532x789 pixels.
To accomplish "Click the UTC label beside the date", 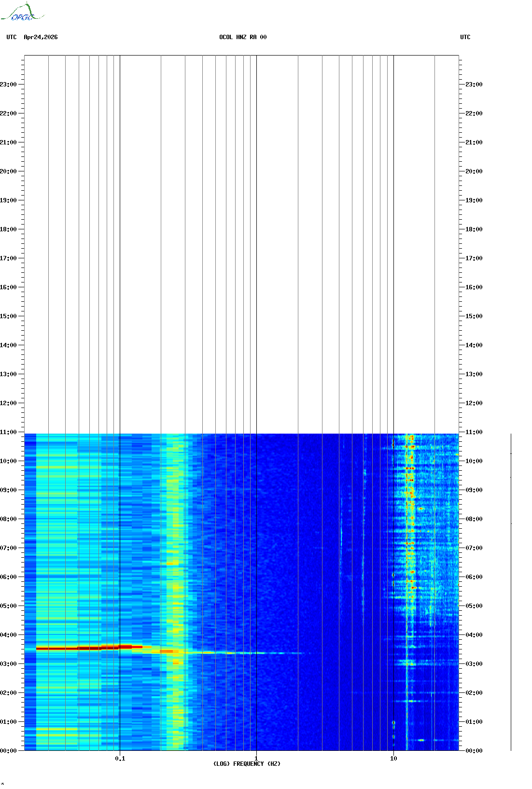I will pyautogui.click(x=12, y=37).
